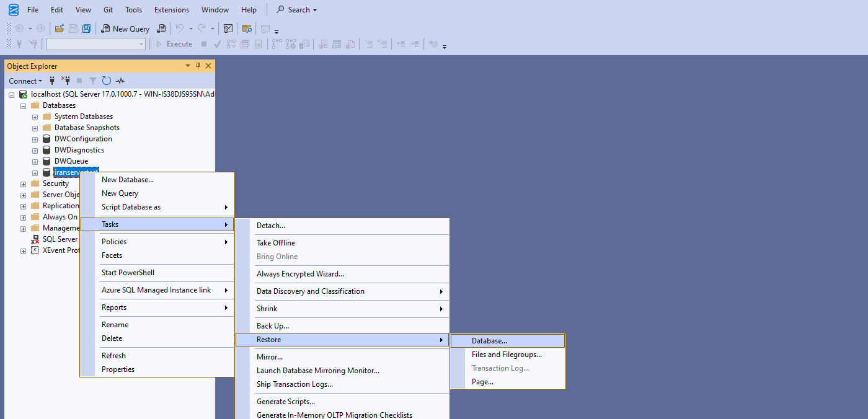Click the Save All toolbar icon
Image resolution: width=868 pixels, height=419 pixels.
pyautogui.click(x=87, y=29)
